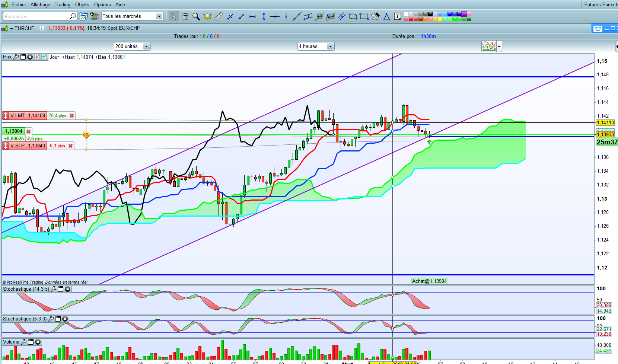Open the hammer and wrench drawing settings
This screenshot has height=364, width=618.
375,16
